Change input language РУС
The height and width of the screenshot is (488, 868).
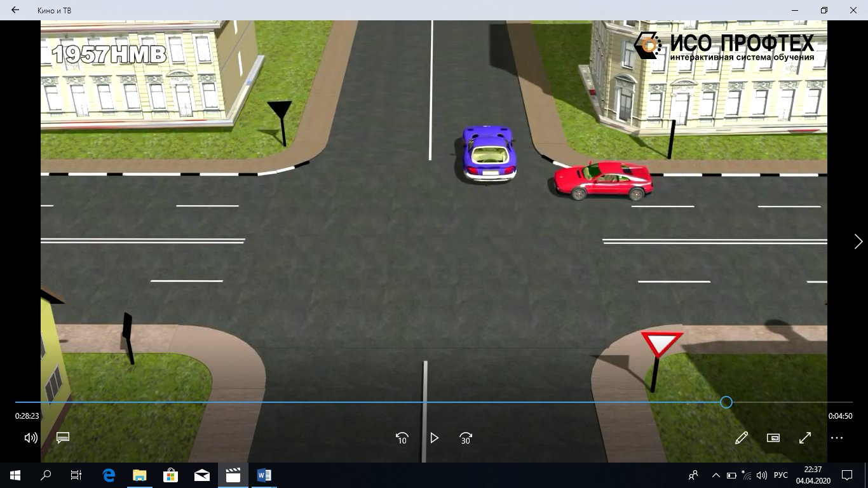[781, 475]
